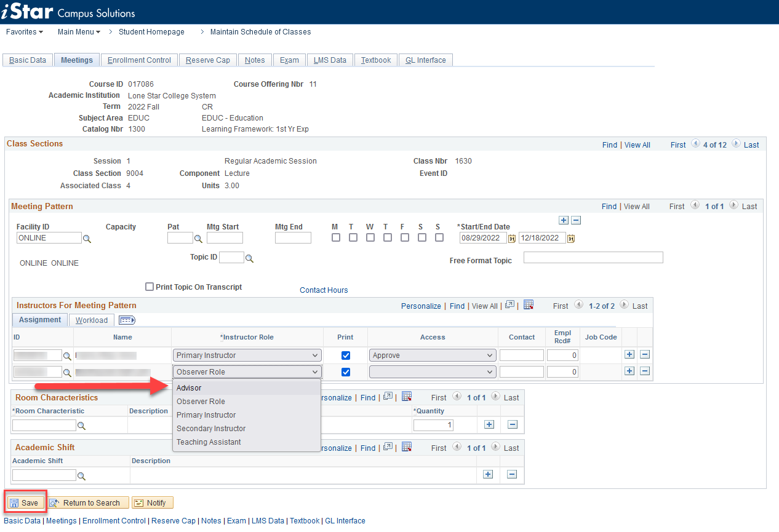Delete the Room Characteristics row
Image resolution: width=779 pixels, height=532 pixels.
pyautogui.click(x=512, y=424)
